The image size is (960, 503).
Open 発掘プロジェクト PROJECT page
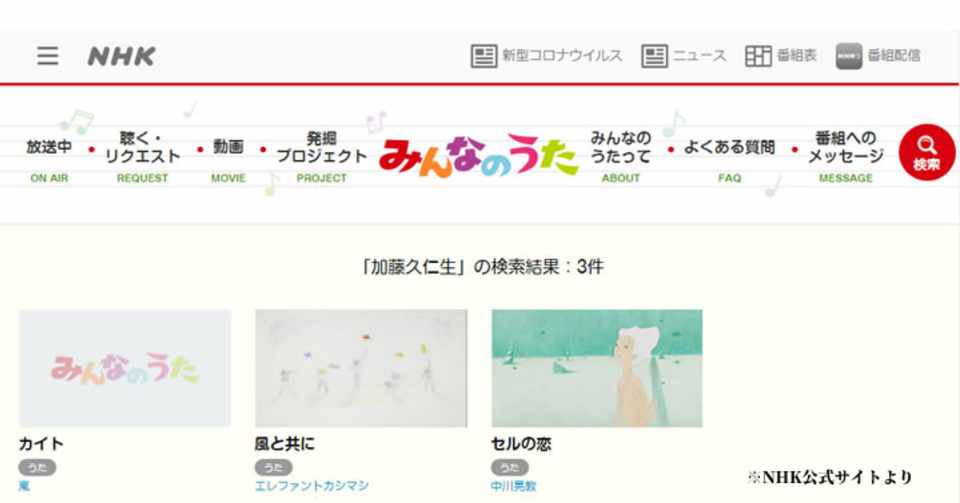[321, 156]
